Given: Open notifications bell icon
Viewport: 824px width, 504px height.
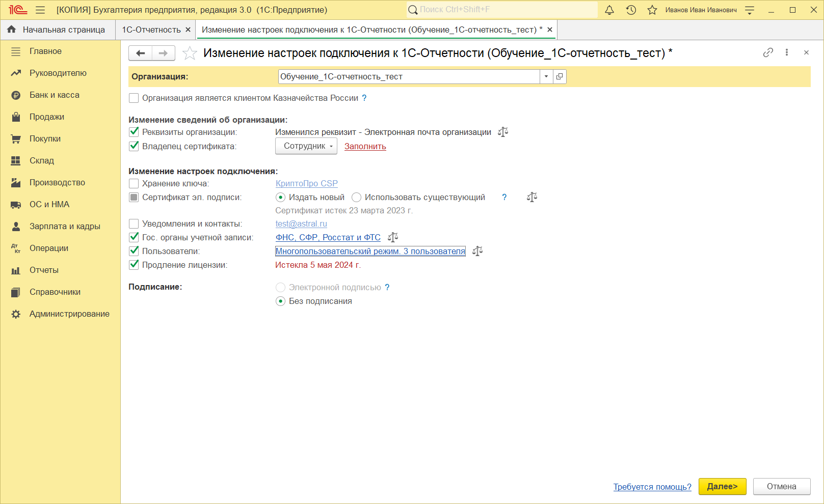Looking at the screenshot, I should point(609,10).
